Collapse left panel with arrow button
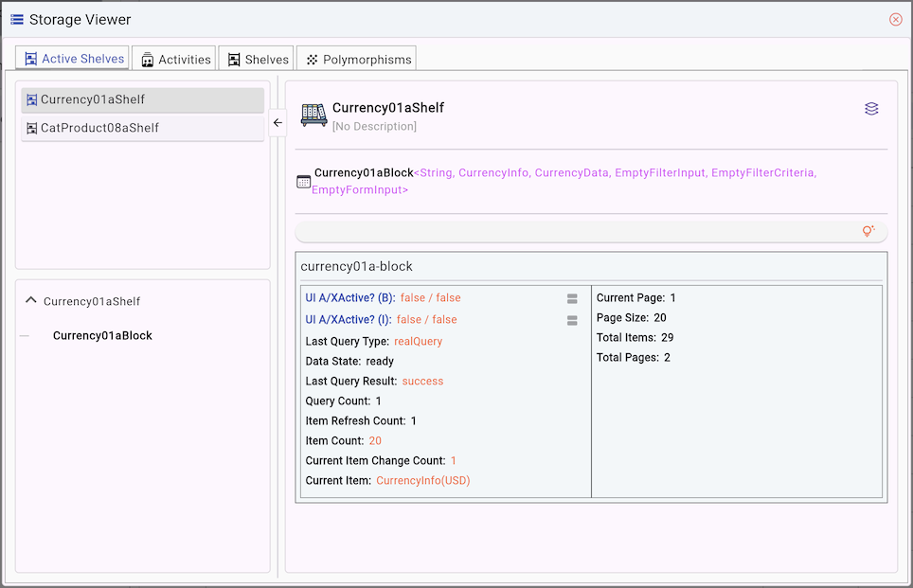Viewport: 913px width, 588px height. [277, 123]
